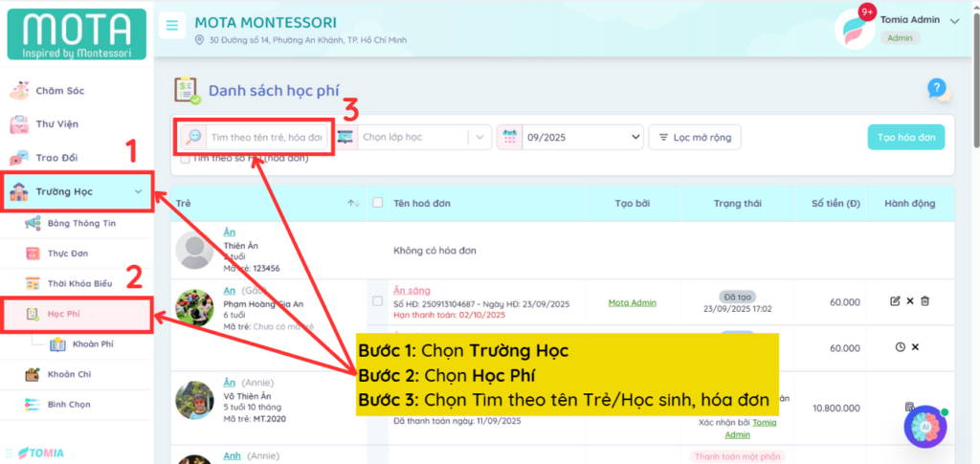Open the help question mark bubble

pyautogui.click(x=937, y=89)
